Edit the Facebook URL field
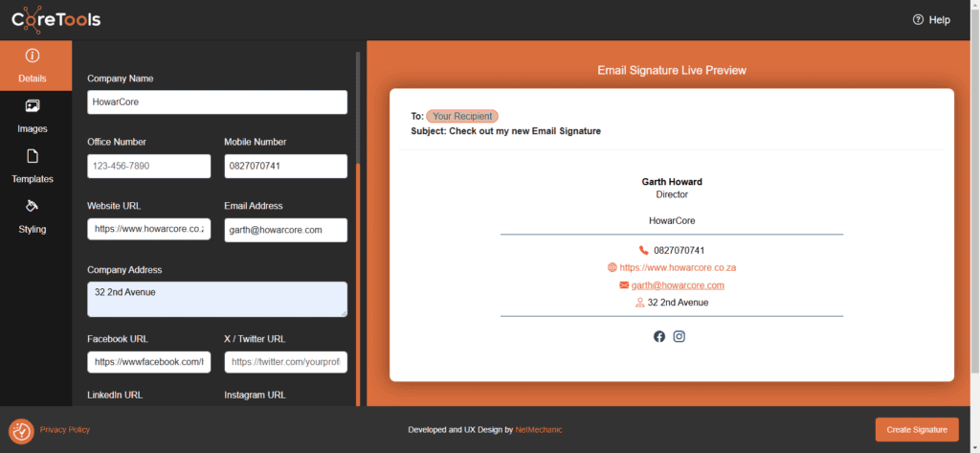This screenshot has width=980, height=453. (x=148, y=362)
